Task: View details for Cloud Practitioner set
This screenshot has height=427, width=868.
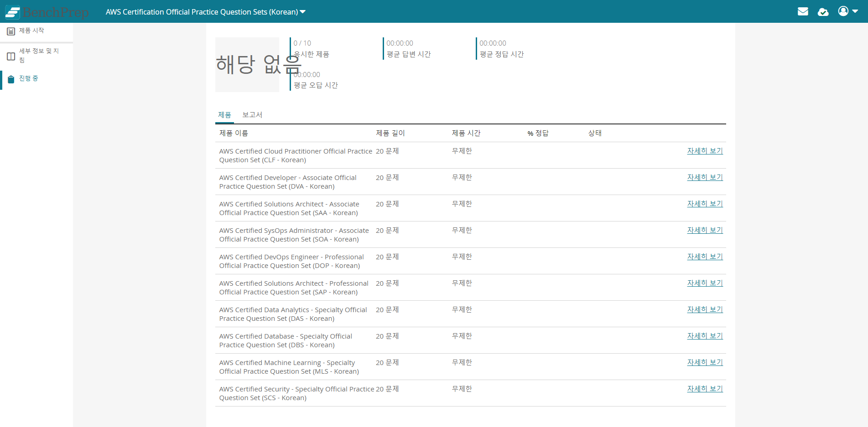Action: click(x=705, y=151)
